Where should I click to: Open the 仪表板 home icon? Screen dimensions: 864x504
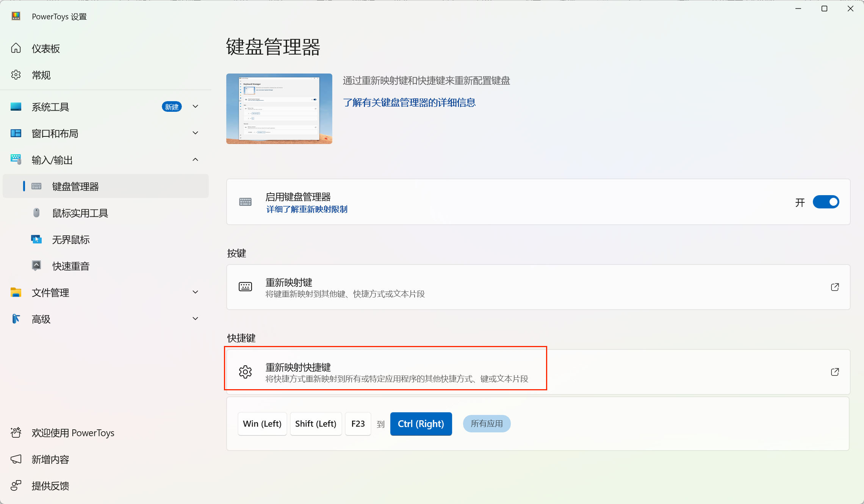tap(16, 48)
